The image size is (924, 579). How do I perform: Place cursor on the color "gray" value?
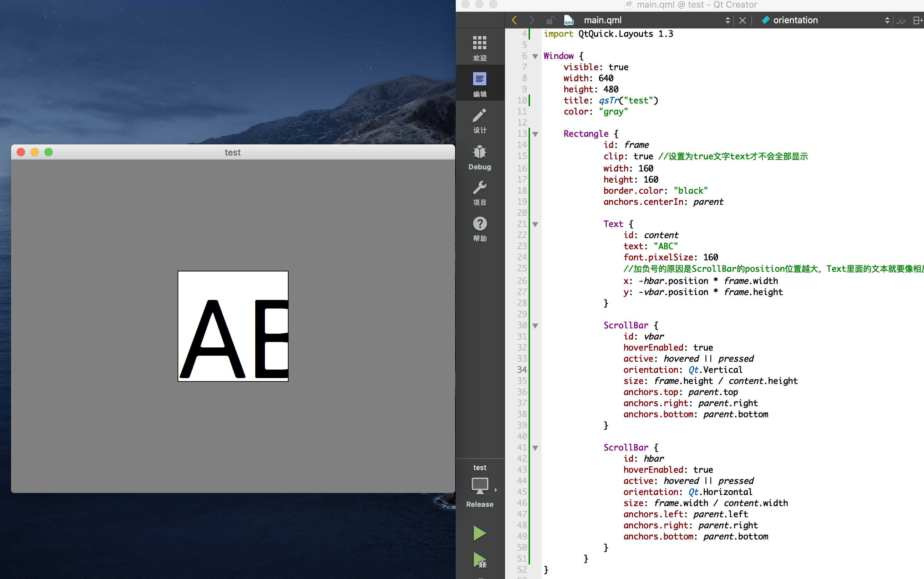pos(613,112)
